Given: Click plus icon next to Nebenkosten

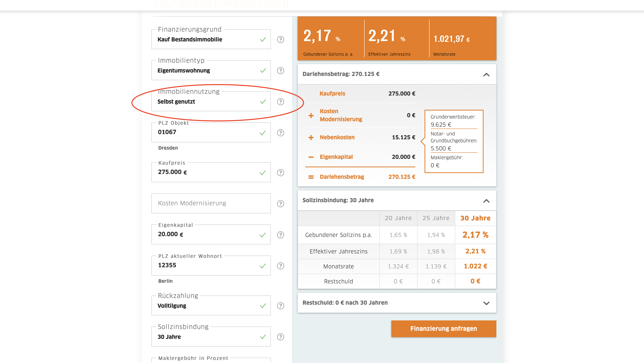Looking at the screenshot, I should [x=311, y=137].
